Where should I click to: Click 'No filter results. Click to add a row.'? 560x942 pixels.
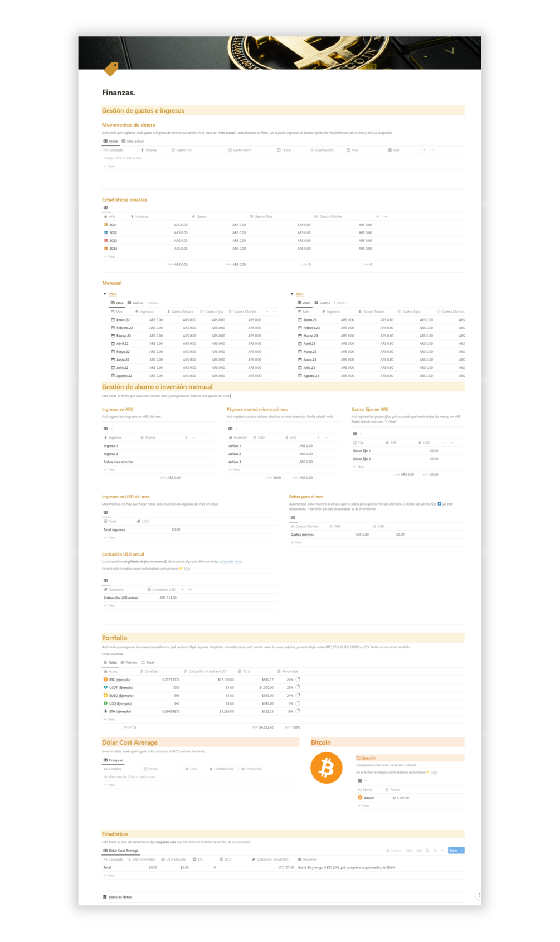click(129, 776)
